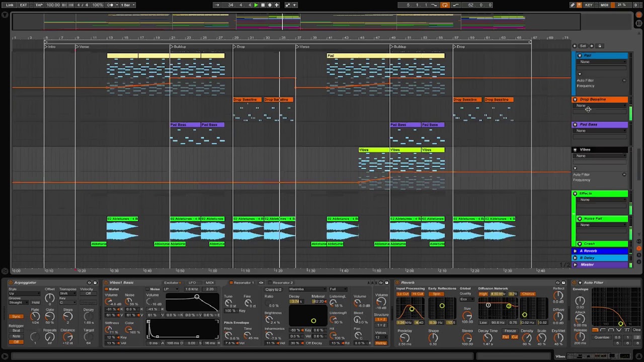Unfold the Drop Bassline track
This screenshot has width=644, height=362.
point(575,100)
